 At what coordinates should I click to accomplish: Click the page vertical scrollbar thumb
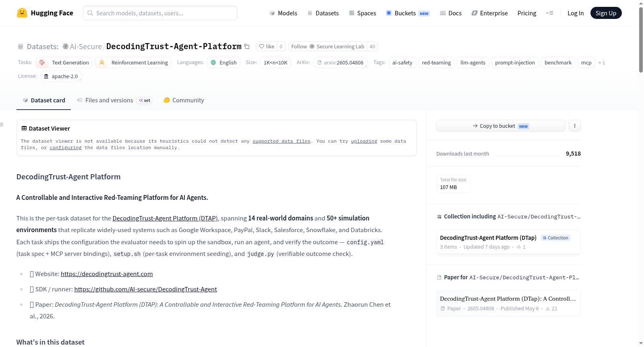(x=641, y=39)
